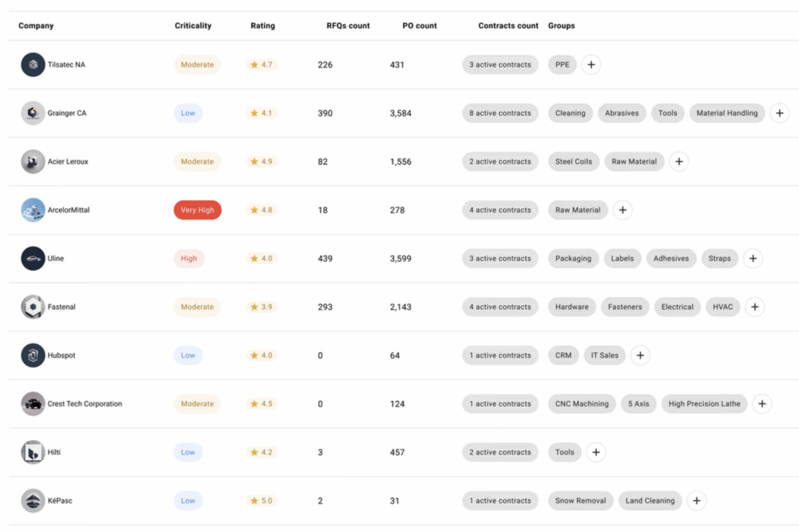Viewport: 799px width, 532px height.
Task: Add a group next to Material Handling
Action: click(779, 113)
